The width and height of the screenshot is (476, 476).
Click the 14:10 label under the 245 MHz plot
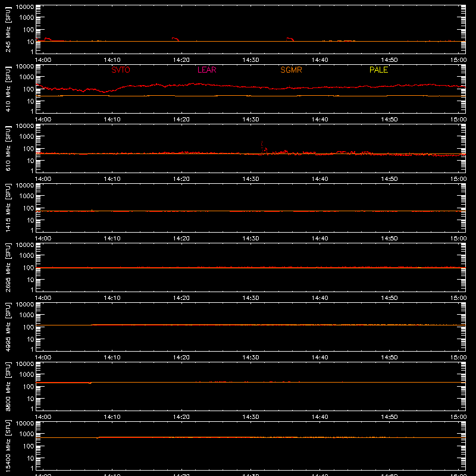(112, 60)
